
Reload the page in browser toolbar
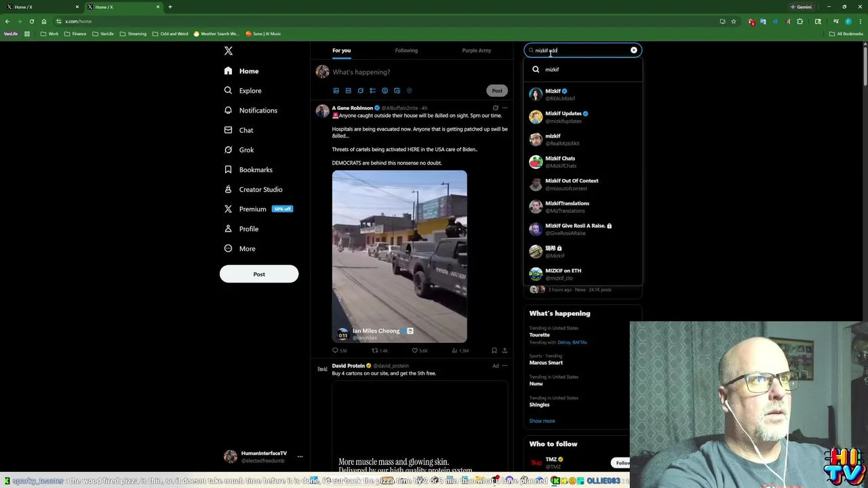point(31,21)
